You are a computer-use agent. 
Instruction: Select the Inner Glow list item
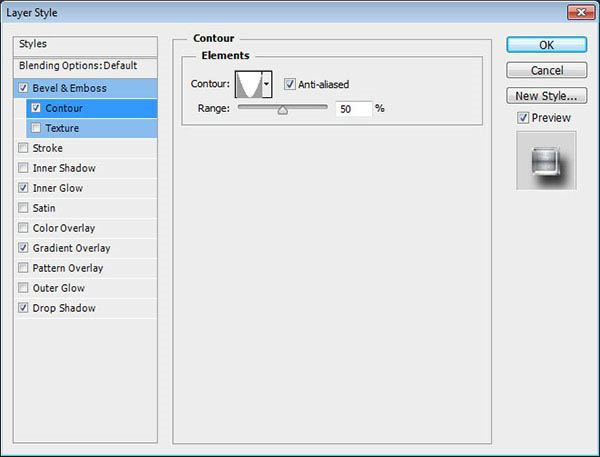click(x=58, y=188)
